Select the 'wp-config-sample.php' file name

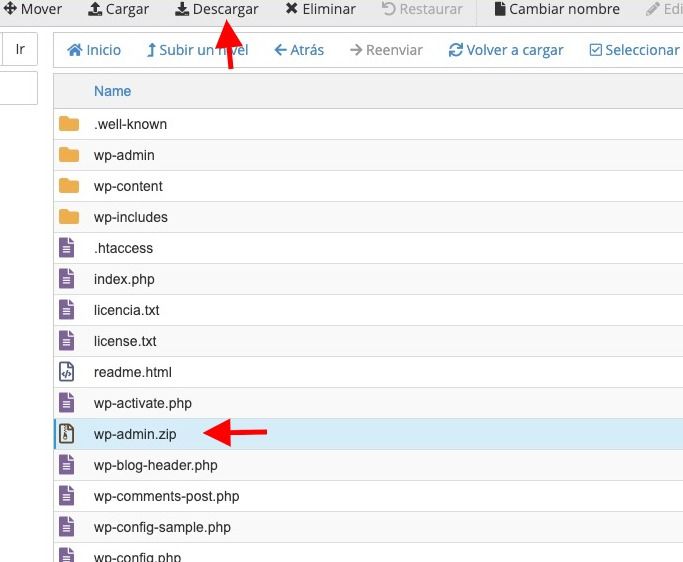[x=162, y=527]
